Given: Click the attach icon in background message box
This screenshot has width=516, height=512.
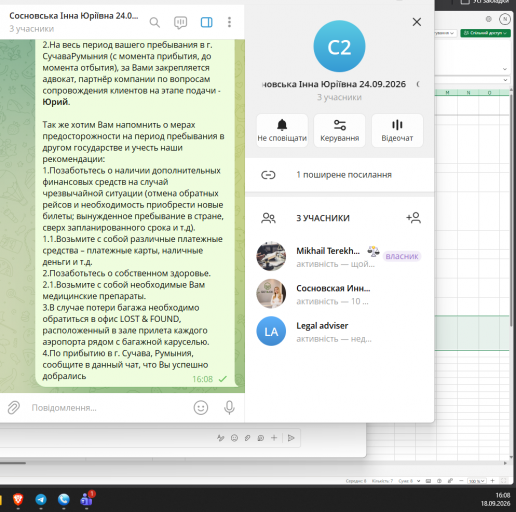Looking at the screenshot, I should point(247,438).
